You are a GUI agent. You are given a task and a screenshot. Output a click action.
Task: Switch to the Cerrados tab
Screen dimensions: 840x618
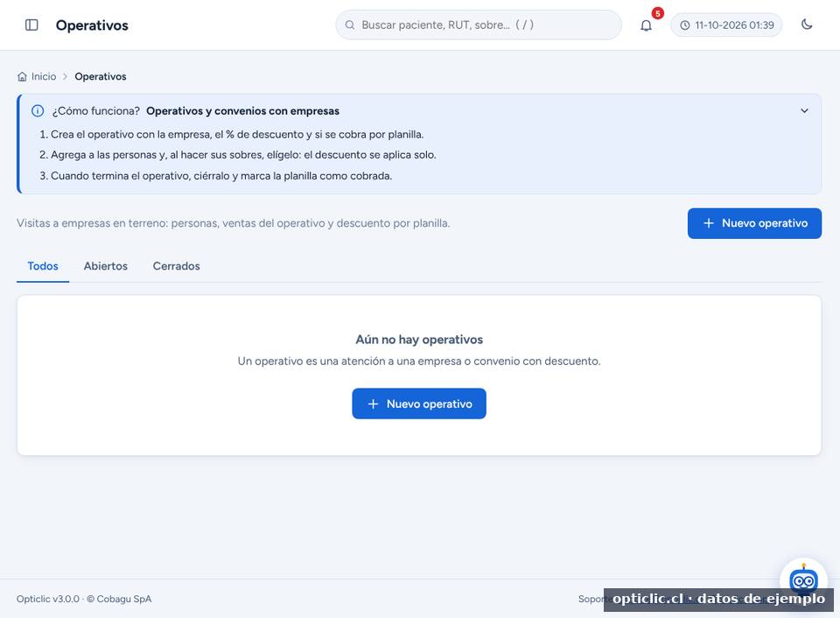pos(176,266)
